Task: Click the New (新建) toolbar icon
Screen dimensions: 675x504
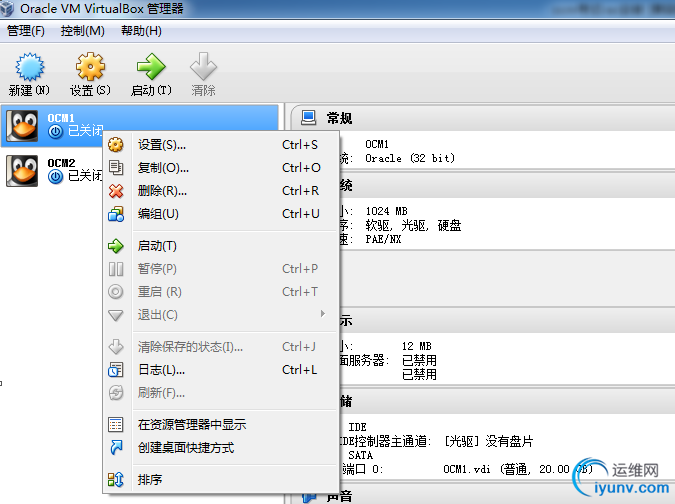Action: point(29,67)
